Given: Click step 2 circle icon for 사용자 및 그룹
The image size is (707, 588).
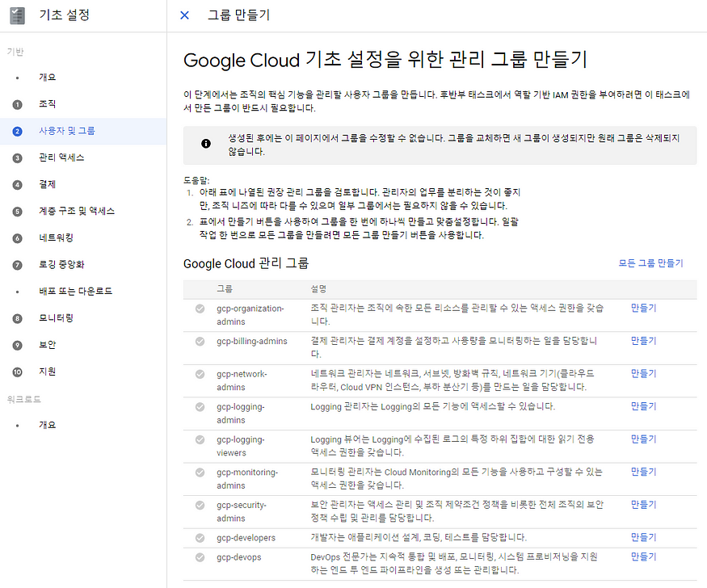Looking at the screenshot, I should pyautogui.click(x=17, y=131).
